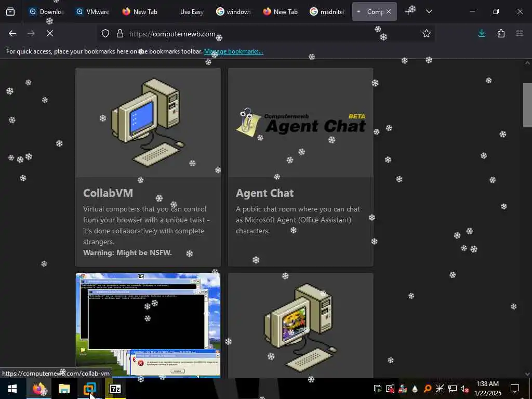Open the notification center icon

pyautogui.click(x=515, y=389)
